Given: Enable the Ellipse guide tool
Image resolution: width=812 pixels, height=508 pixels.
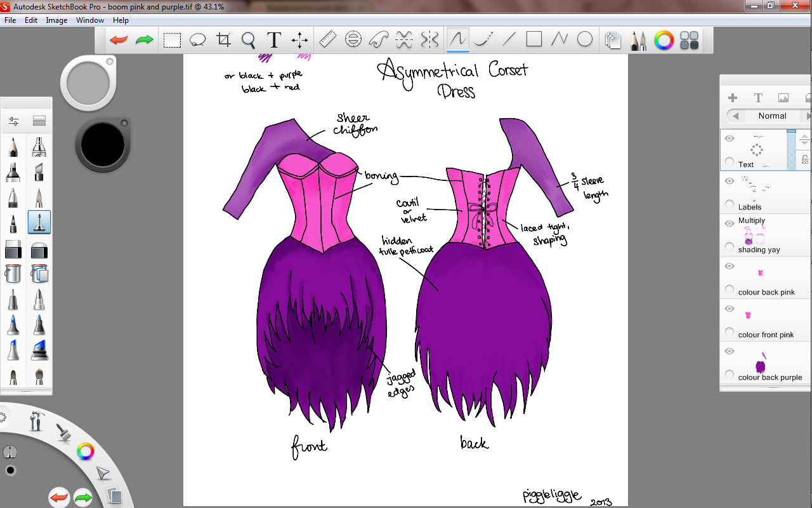Looking at the screenshot, I should coord(353,40).
